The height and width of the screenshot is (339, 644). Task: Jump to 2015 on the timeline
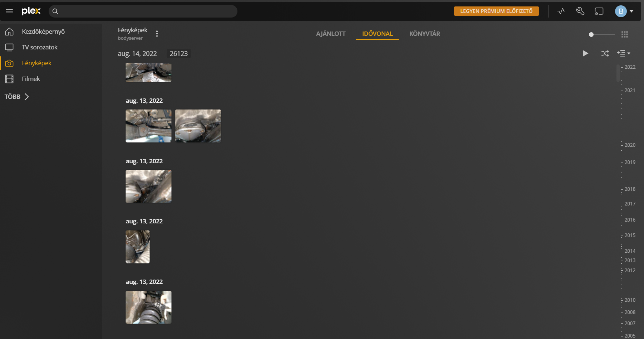coord(630,235)
